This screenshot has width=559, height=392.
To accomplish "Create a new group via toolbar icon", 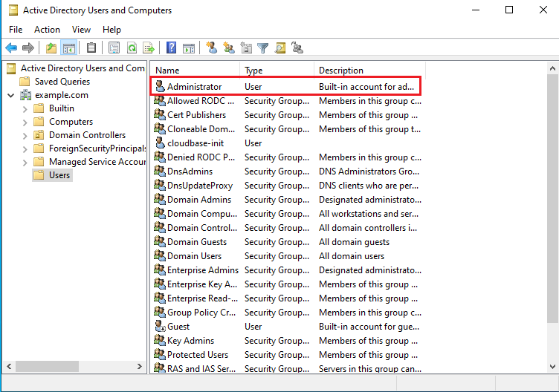I will (x=228, y=48).
